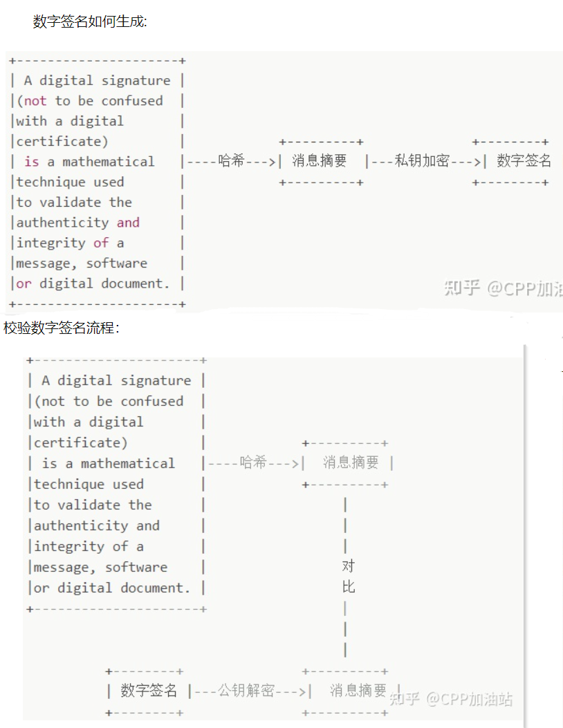This screenshot has height=728, width=563.
Task: Click the 哈希 arrow in verification diagram
Action: [x=253, y=463]
